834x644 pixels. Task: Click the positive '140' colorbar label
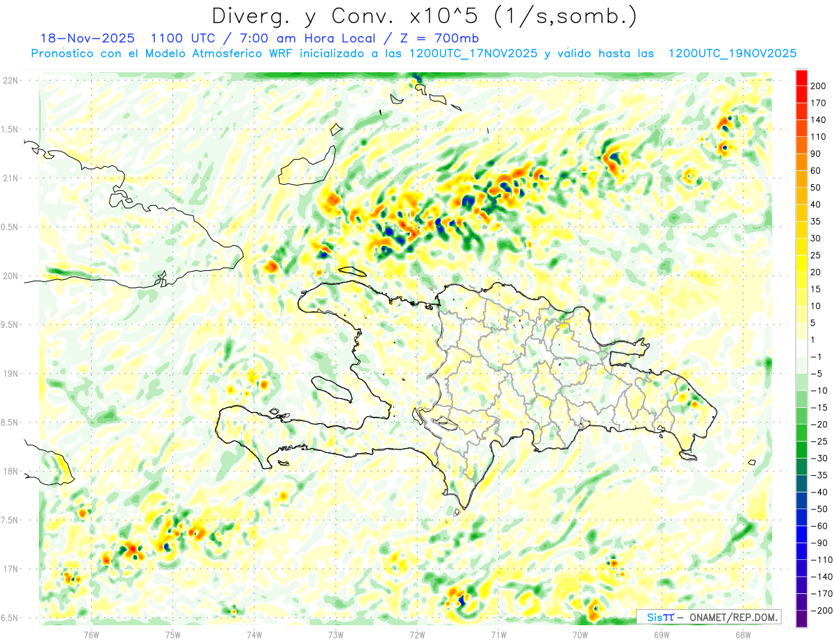click(818, 119)
